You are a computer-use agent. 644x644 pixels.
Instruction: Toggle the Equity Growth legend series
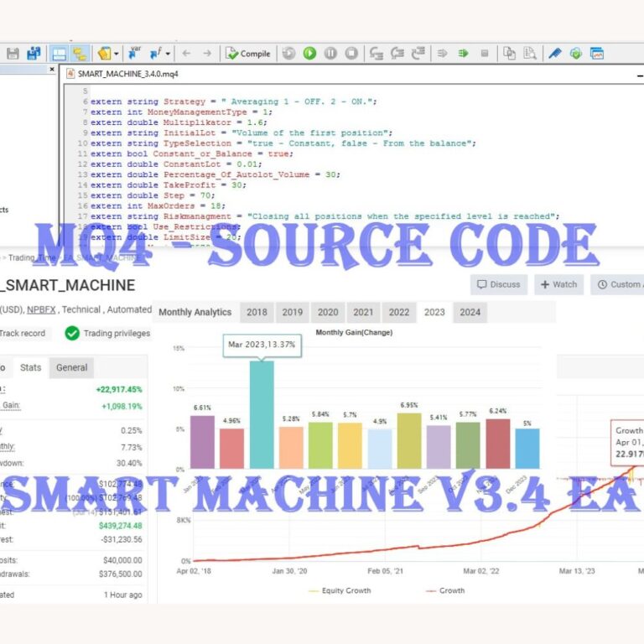click(x=340, y=590)
